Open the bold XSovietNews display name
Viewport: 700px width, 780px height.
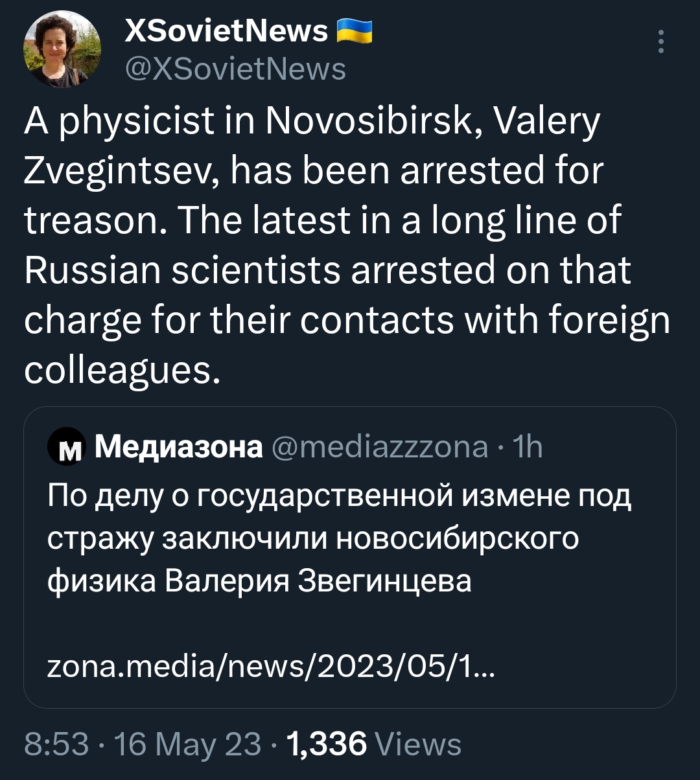226,30
